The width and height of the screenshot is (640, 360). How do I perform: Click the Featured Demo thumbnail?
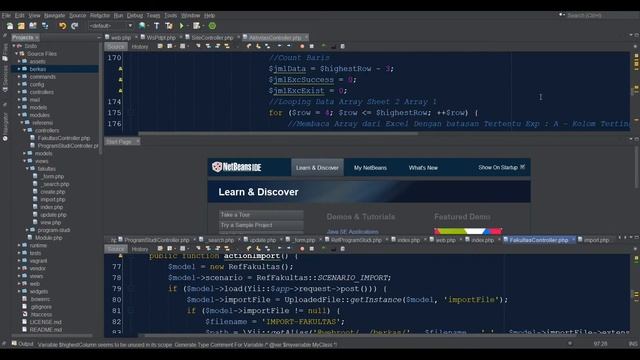468,231
